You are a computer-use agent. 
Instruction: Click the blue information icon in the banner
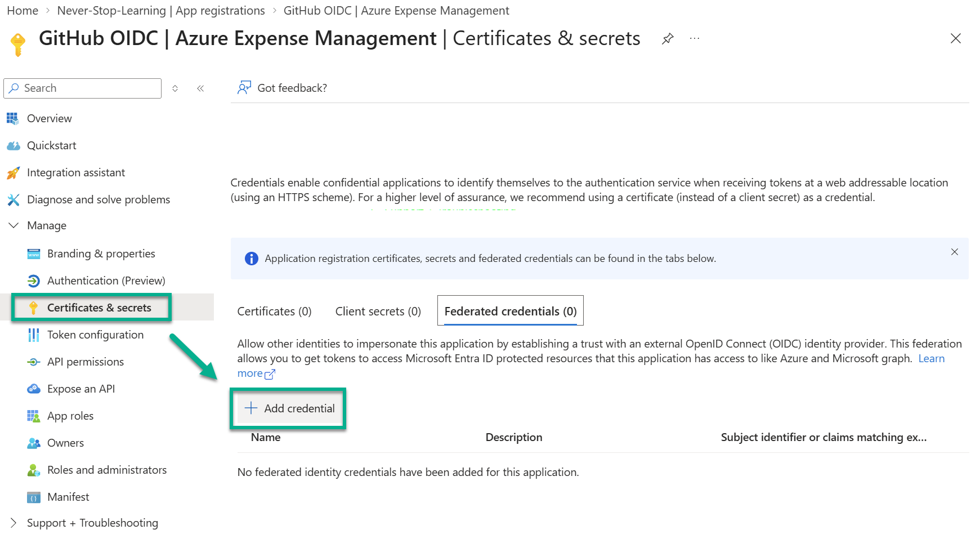(251, 259)
